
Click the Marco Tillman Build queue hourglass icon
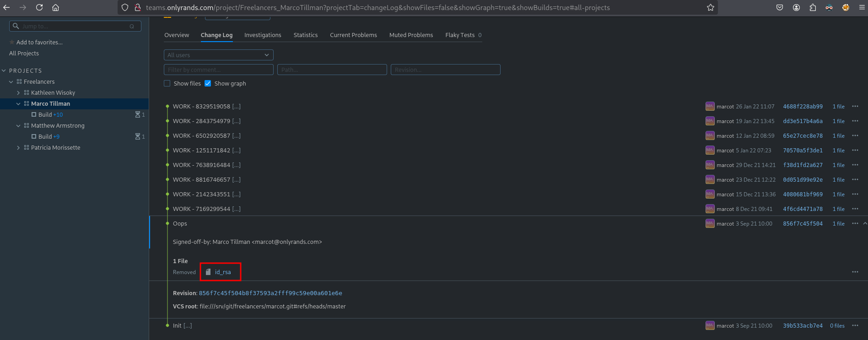click(138, 114)
